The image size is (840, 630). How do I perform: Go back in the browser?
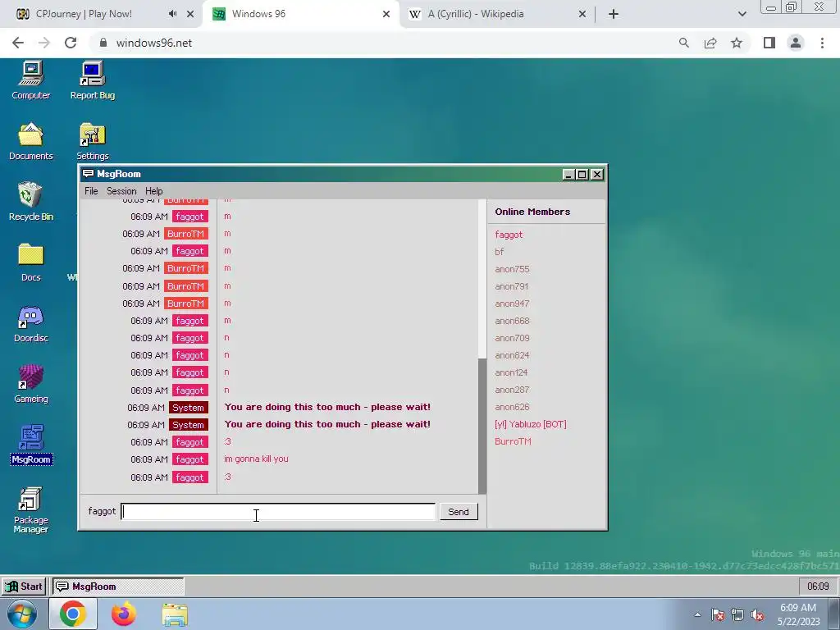coord(18,43)
